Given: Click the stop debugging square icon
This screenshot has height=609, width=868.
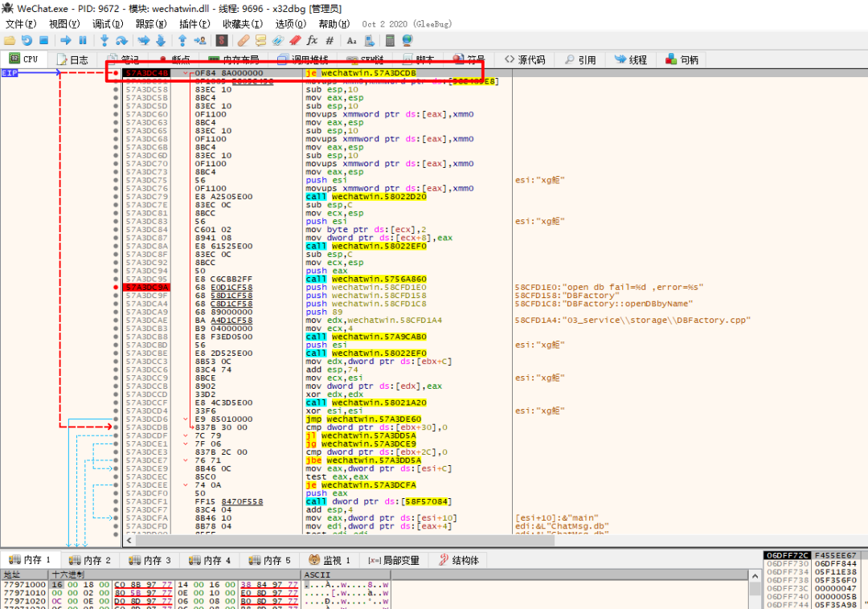Looking at the screenshot, I should point(43,40).
